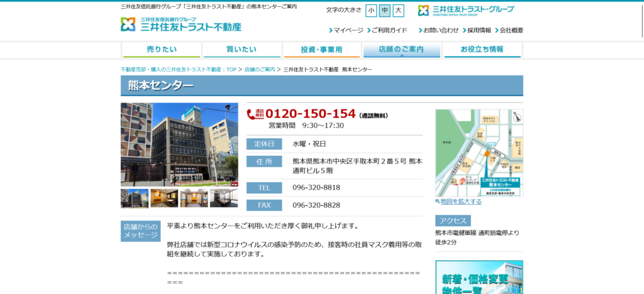Open the 採用情報 link
644x294 pixels.
477,30
